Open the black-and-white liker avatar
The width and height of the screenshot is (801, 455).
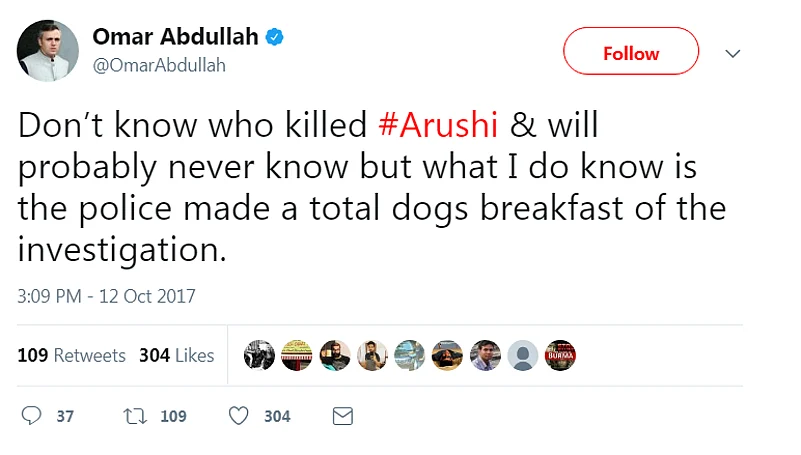click(x=259, y=355)
